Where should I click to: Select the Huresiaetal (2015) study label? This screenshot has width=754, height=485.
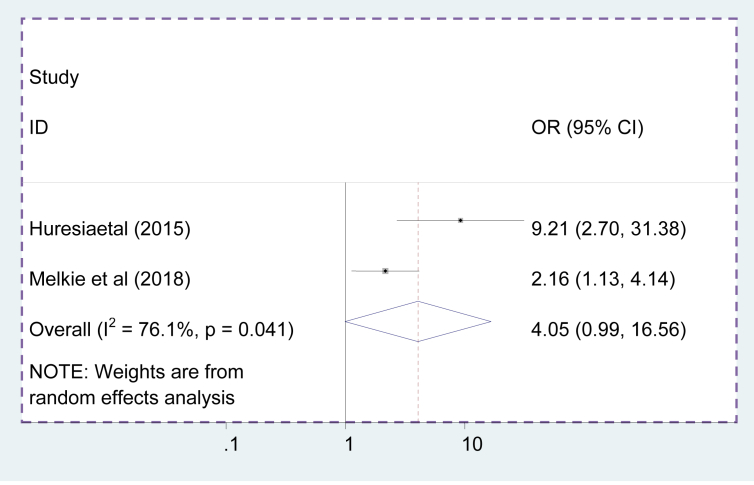coord(104,228)
